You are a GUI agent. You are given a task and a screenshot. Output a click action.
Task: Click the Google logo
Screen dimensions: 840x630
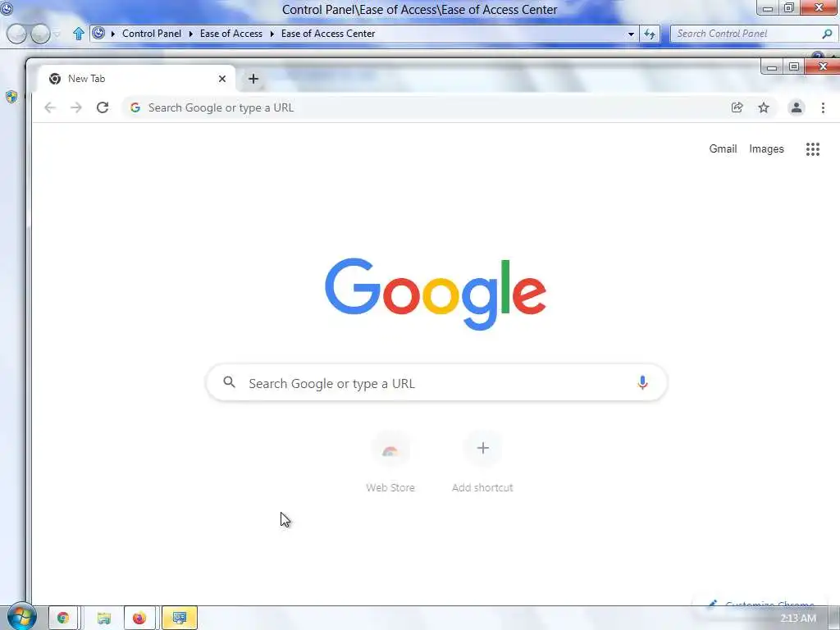436,294
